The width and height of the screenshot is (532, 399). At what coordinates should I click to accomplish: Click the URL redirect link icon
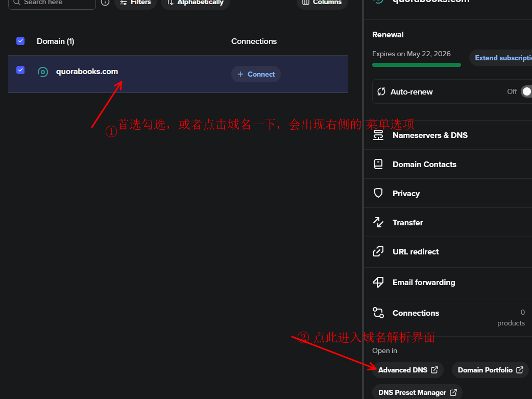point(378,252)
